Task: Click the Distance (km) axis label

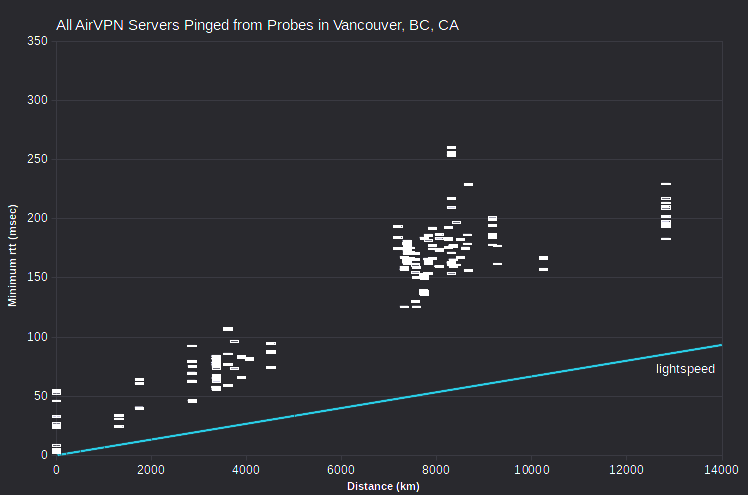Action: 383,486
